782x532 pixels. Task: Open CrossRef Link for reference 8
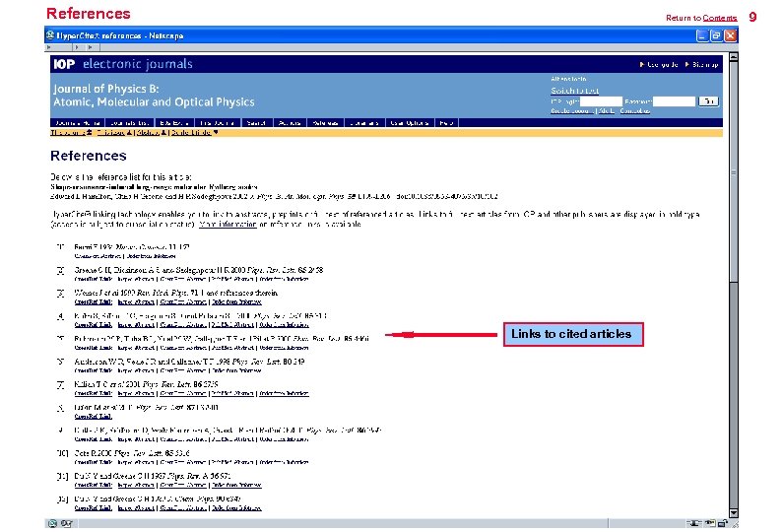pyautogui.click(x=94, y=416)
